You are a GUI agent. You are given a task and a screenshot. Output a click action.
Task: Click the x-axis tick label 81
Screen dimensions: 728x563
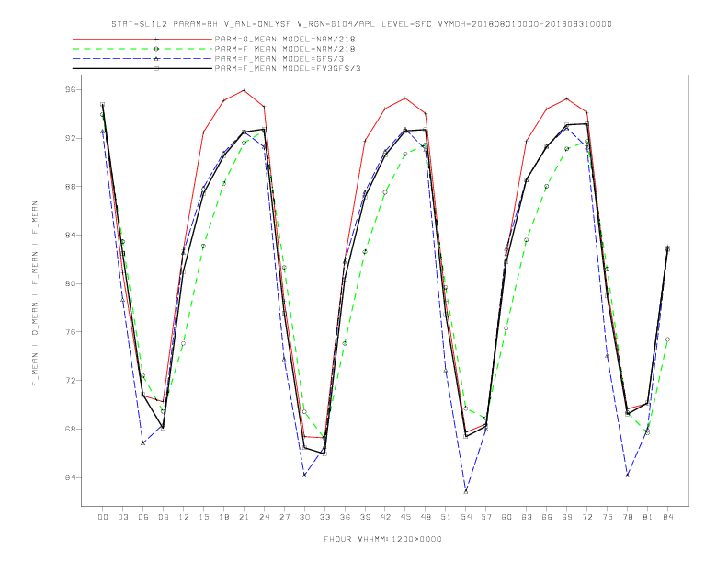coord(648,517)
